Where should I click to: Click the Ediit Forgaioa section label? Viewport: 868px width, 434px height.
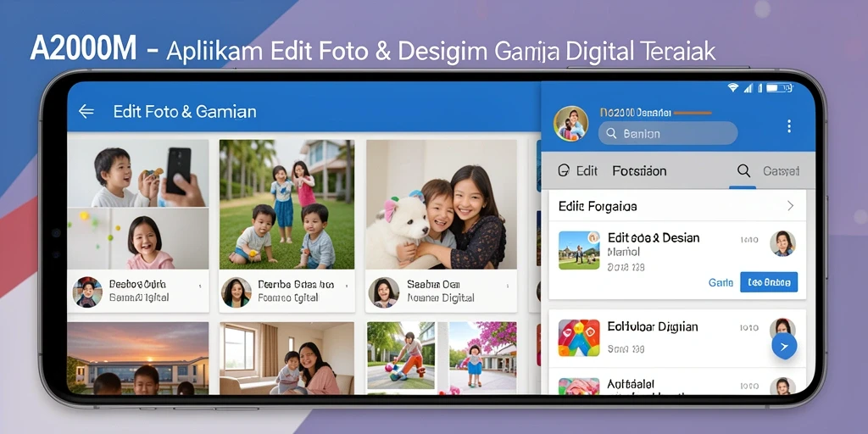(x=598, y=206)
